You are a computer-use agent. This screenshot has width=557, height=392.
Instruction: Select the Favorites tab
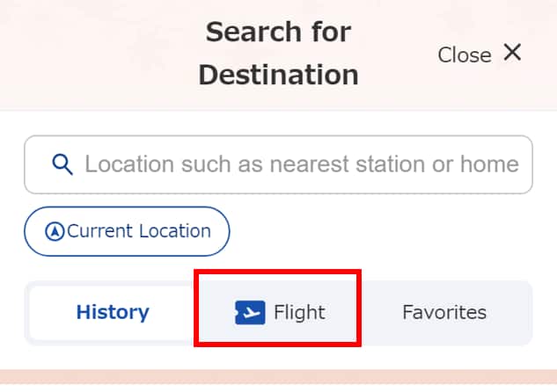443,312
